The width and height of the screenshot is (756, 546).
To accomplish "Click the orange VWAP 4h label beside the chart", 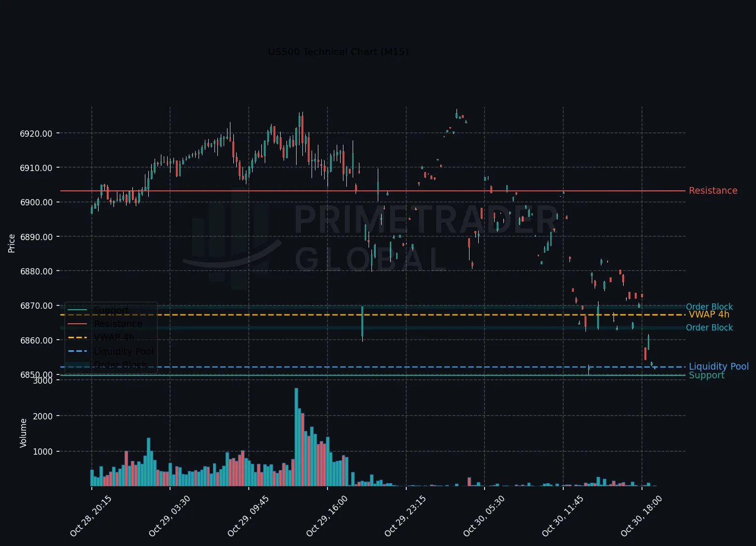I will [709, 315].
